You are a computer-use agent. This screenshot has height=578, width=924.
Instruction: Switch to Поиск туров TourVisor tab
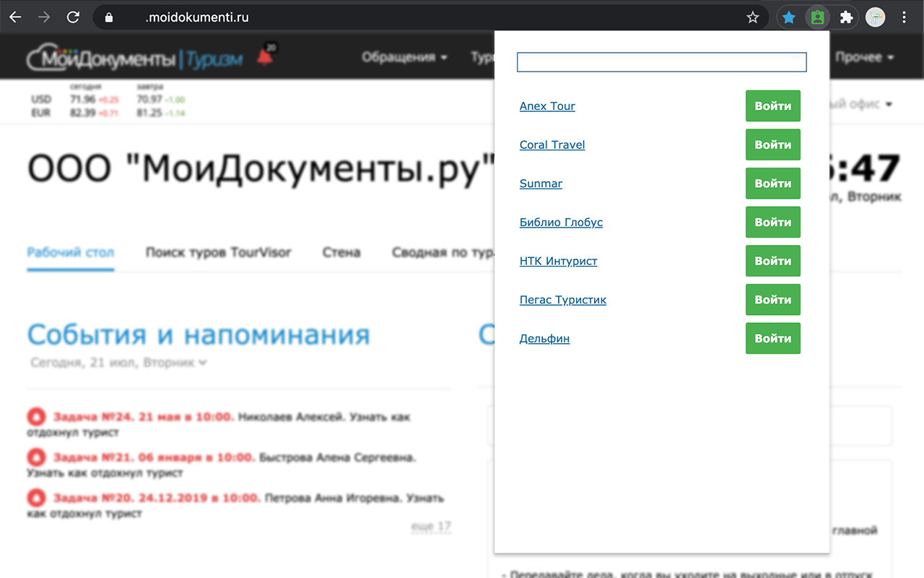point(218,252)
